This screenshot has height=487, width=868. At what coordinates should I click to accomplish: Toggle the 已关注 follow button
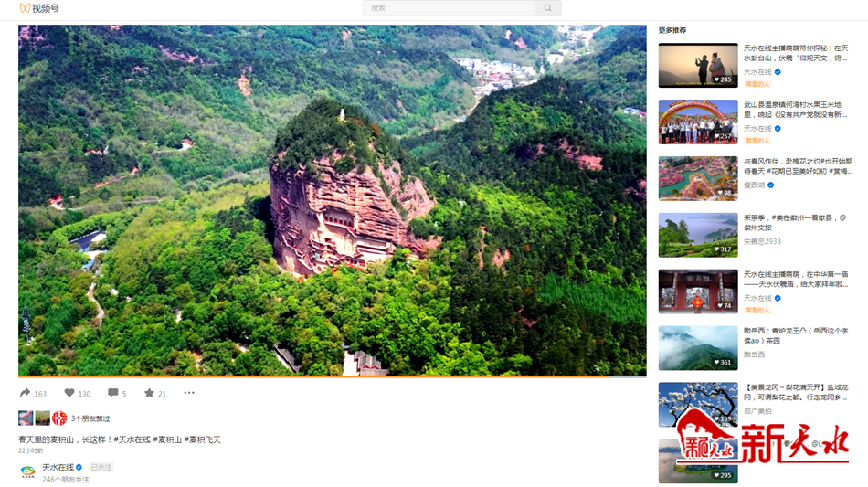point(101,467)
